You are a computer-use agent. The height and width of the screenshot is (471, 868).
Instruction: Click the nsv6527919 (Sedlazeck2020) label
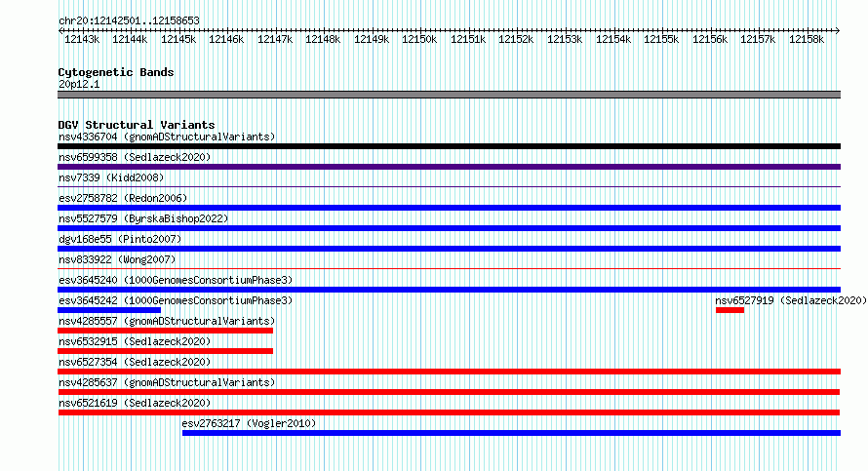(791, 300)
